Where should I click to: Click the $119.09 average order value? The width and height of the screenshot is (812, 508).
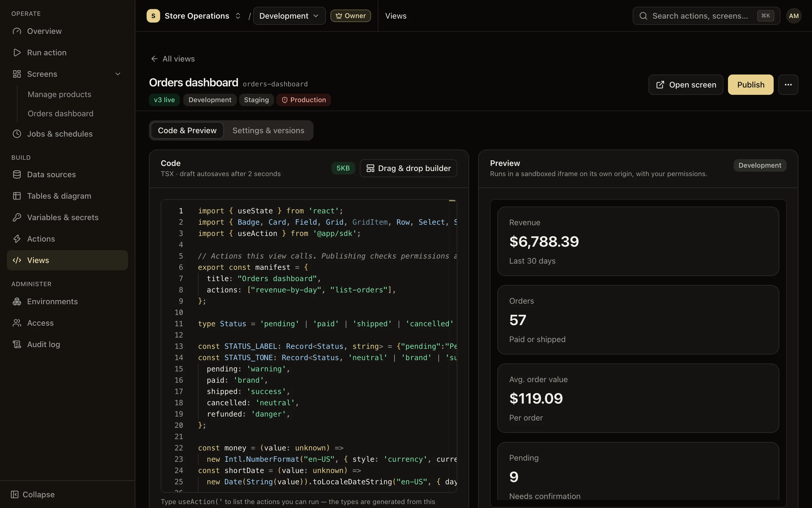(536, 398)
